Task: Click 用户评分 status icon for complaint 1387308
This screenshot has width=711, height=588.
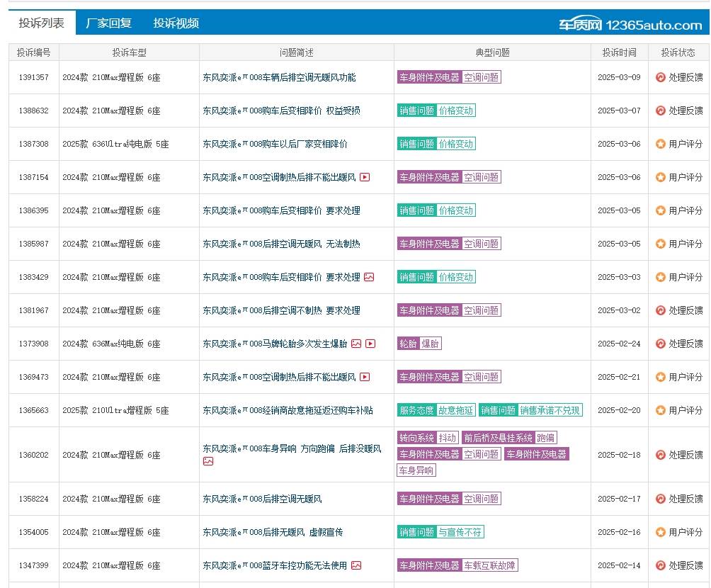Action: [661, 144]
